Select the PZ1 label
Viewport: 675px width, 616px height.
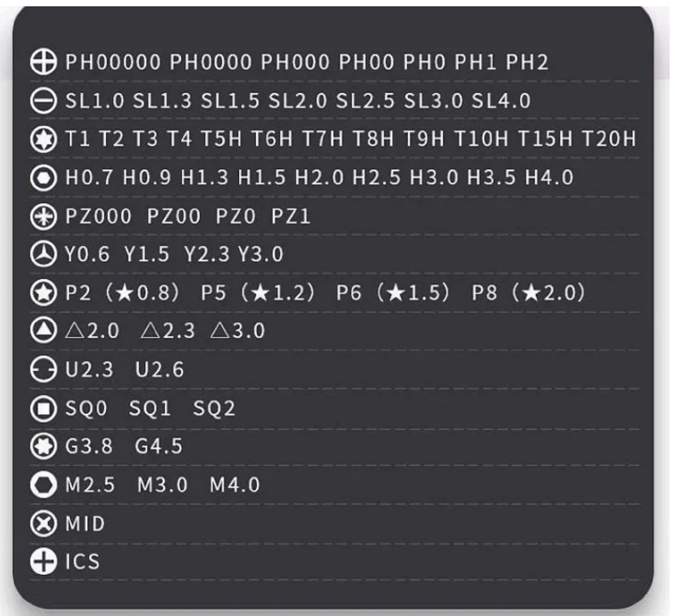291,216
